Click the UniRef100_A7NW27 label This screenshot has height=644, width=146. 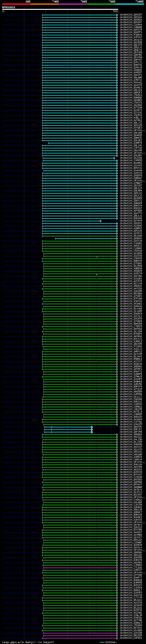tap(131, 183)
